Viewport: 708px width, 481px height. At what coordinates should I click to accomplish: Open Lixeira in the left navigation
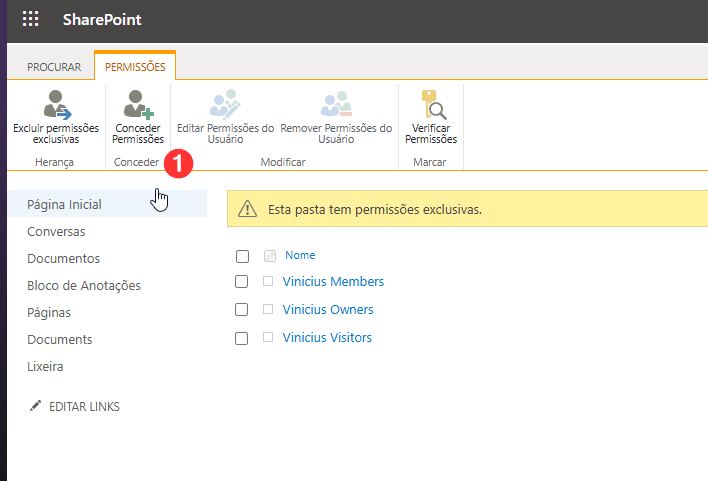tap(45, 367)
